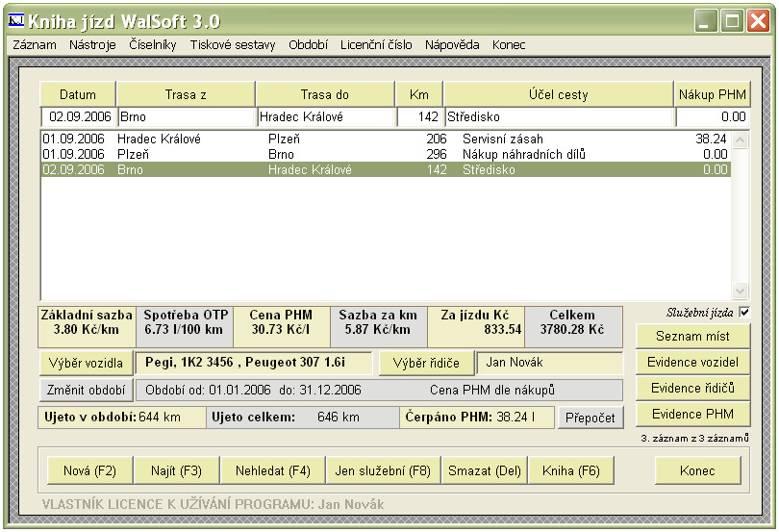Click the Výběr vozidla button
This screenshot has width=779, height=532.
point(86,363)
